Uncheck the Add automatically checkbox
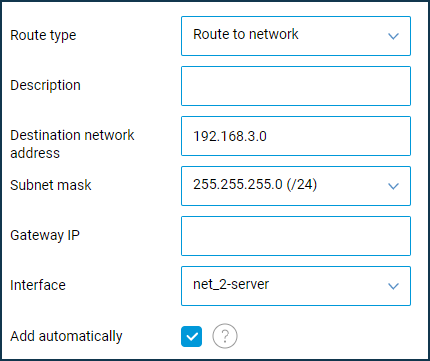The image size is (430, 361). tap(192, 336)
